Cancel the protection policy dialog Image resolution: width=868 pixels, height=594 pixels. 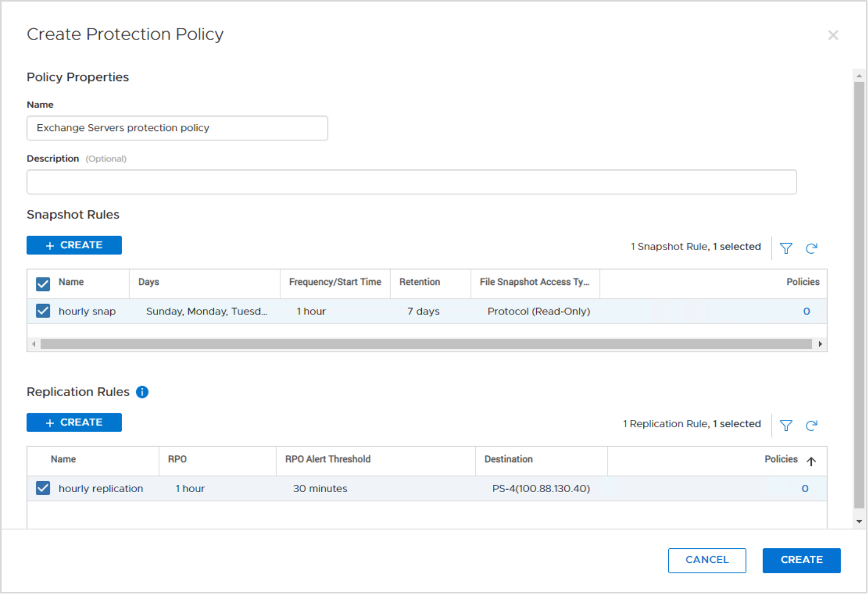click(x=707, y=560)
